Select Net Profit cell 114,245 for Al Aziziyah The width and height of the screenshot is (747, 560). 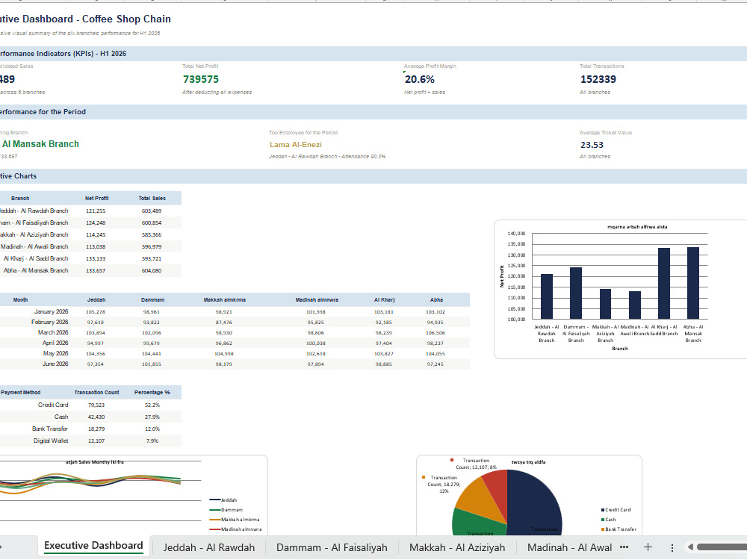click(x=96, y=234)
